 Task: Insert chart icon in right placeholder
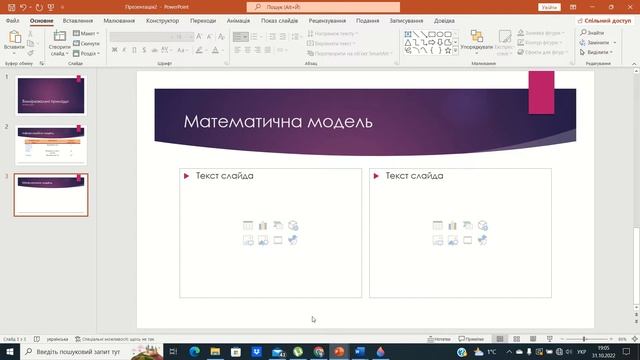coord(453,225)
